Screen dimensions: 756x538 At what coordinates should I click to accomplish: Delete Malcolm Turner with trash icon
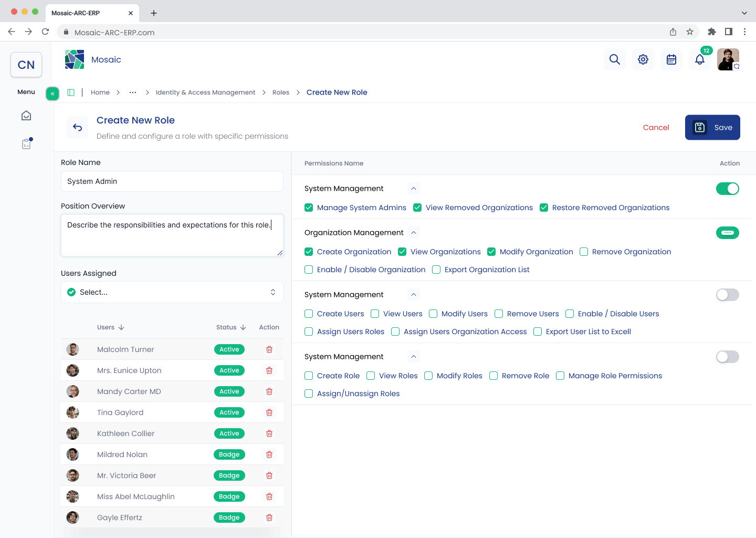coord(269,349)
